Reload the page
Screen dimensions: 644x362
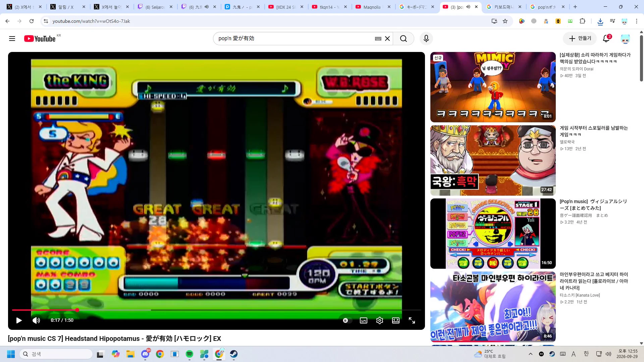pyautogui.click(x=32, y=21)
